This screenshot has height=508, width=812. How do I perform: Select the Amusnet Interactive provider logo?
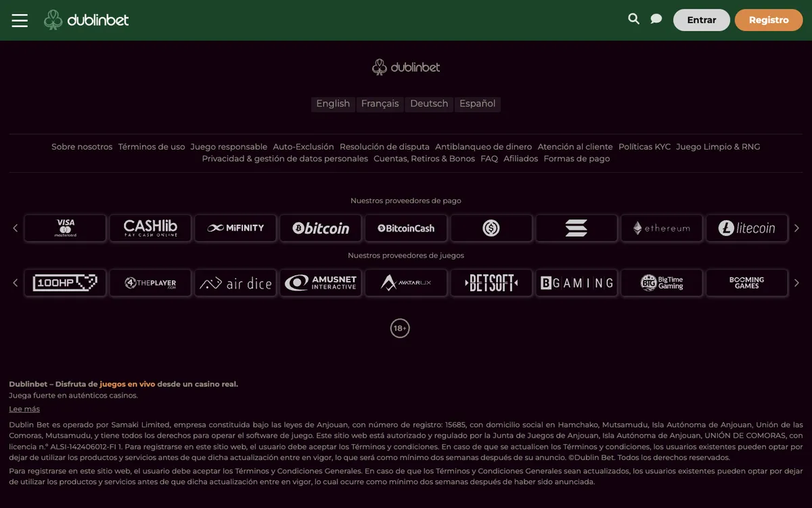click(x=321, y=283)
